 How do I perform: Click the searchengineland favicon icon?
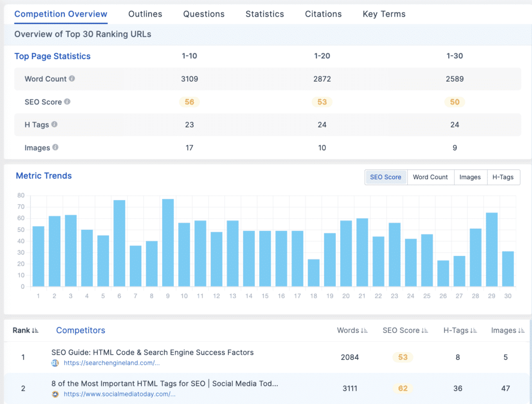click(55, 363)
